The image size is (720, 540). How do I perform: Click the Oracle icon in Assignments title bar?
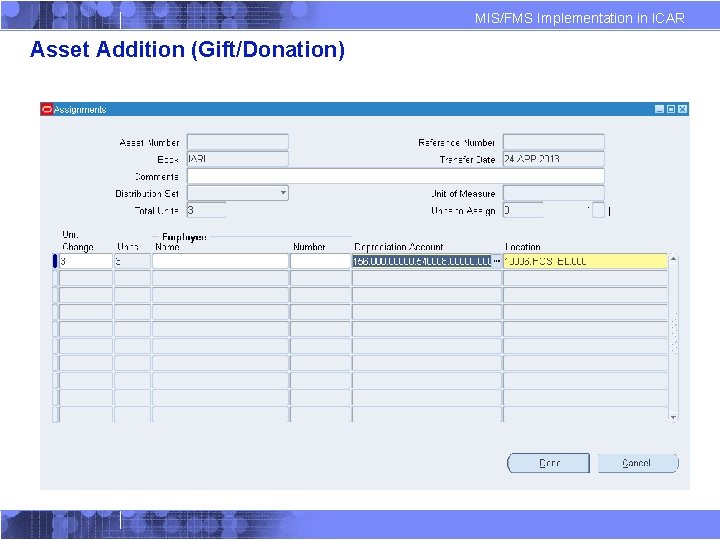tap(47, 109)
